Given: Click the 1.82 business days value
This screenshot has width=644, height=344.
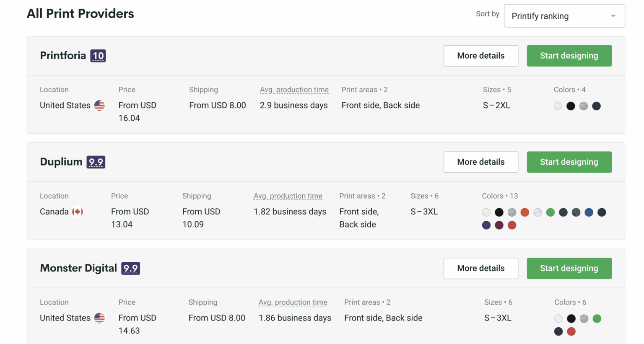Looking at the screenshot, I should click(x=290, y=212).
